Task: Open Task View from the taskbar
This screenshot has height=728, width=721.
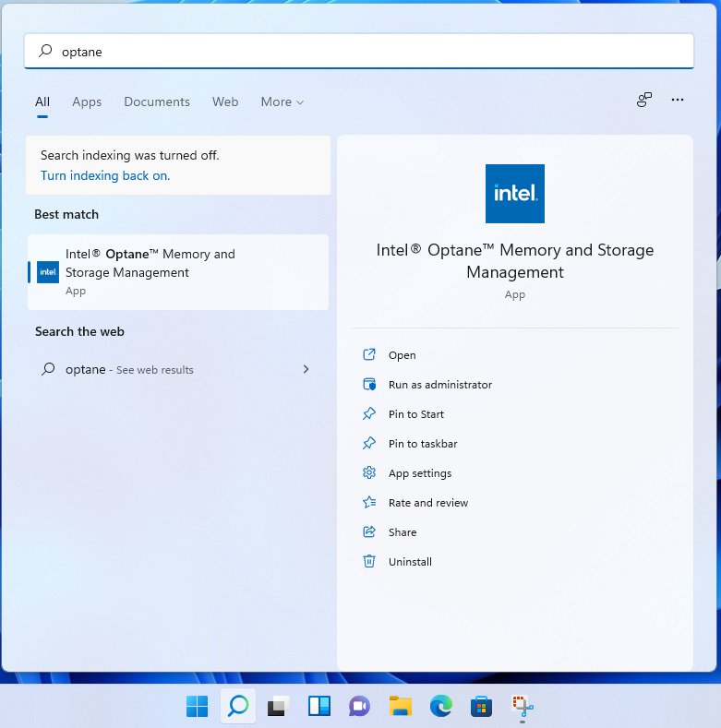Action: (277, 707)
